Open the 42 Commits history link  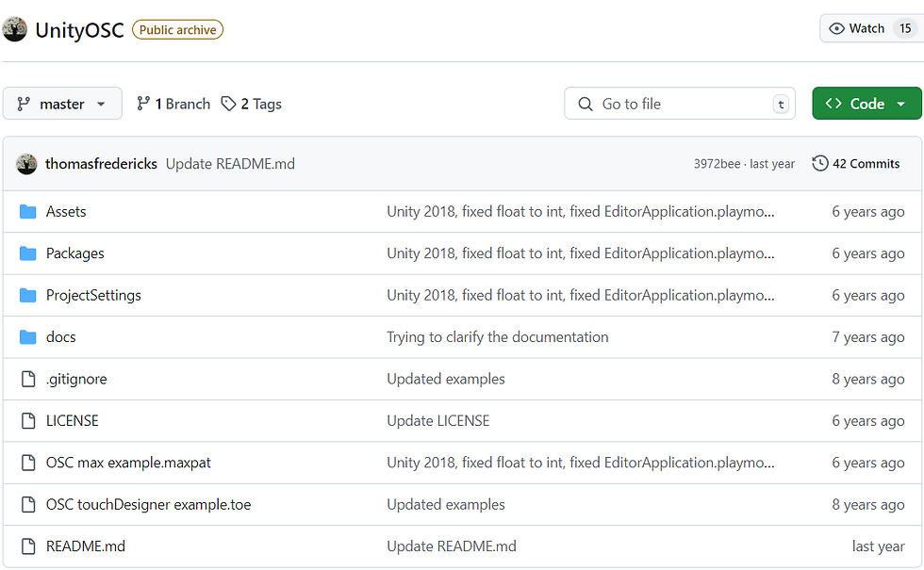pos(856,164)
